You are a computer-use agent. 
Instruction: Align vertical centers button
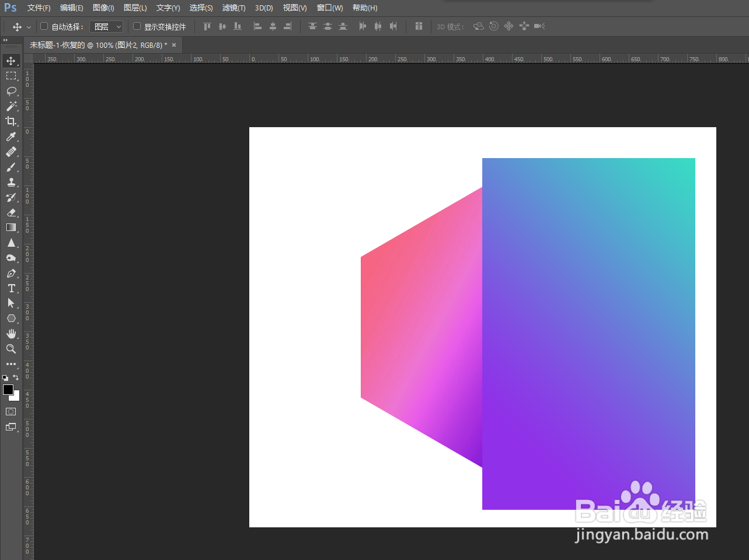pyautogui.click(x=222, y=26)
